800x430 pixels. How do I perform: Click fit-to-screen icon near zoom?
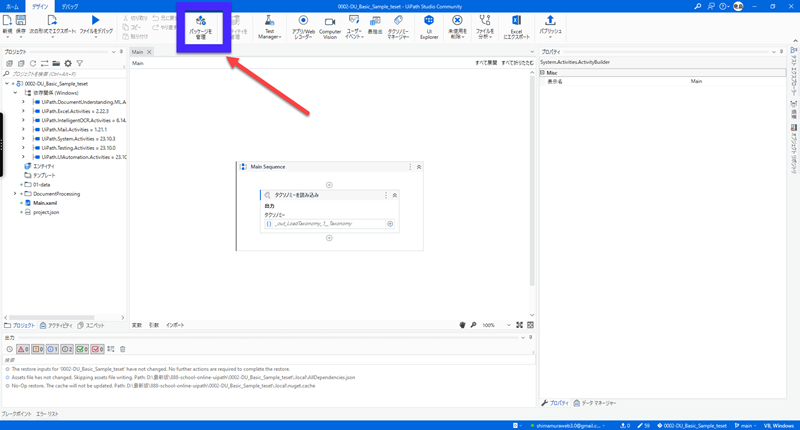point(519,325)
